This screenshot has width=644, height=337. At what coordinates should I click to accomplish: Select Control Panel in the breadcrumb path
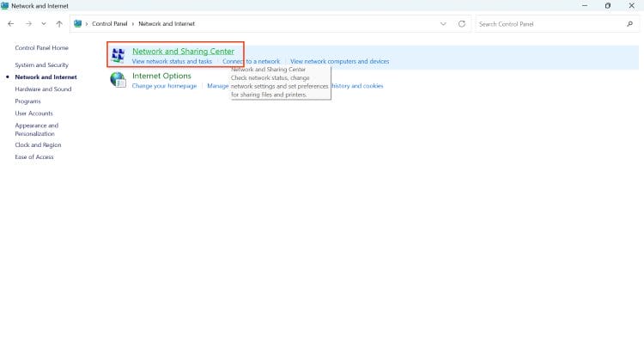[110, 24]
